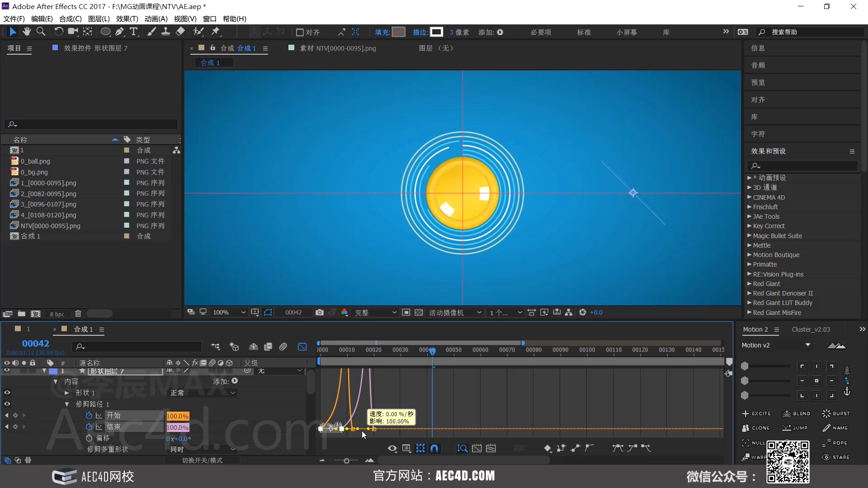Open the 活动摄像机 view dropdown
868x488 pixels.
coord(454,312)
